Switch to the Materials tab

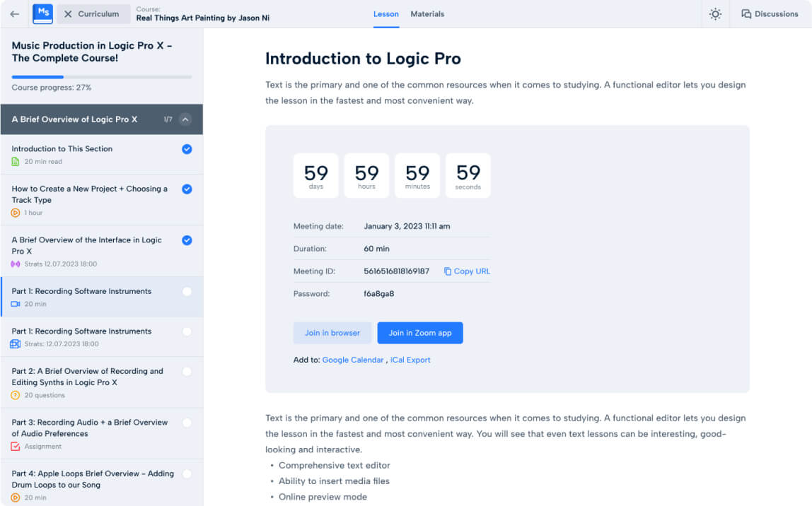427,14
